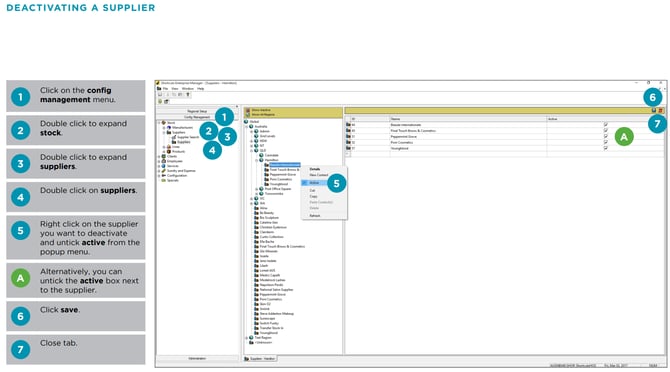Expand the Clients node
This screenshot has width=670, height=372.
[159, 156]
